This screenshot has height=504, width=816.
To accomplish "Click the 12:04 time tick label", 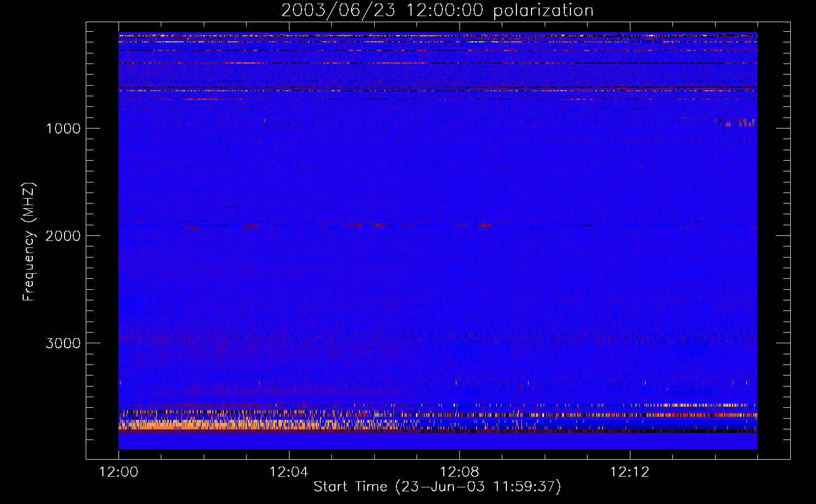I will click(288, 472).
